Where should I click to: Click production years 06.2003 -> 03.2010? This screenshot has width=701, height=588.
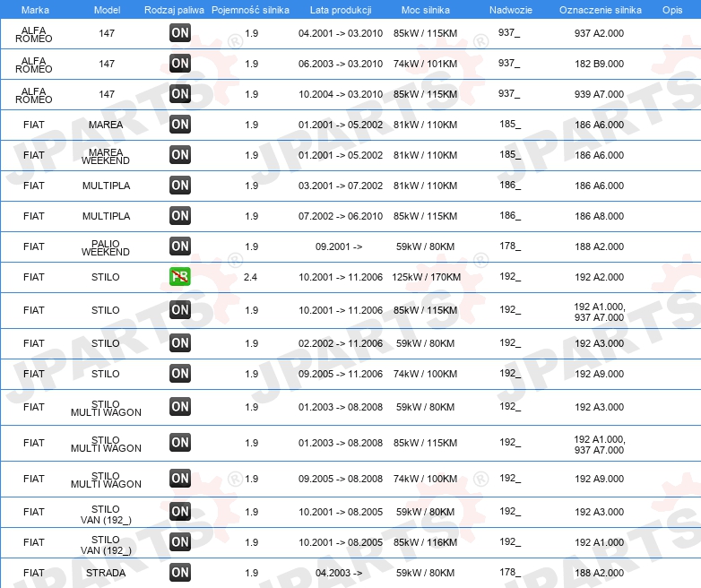[x=341, y=64]
